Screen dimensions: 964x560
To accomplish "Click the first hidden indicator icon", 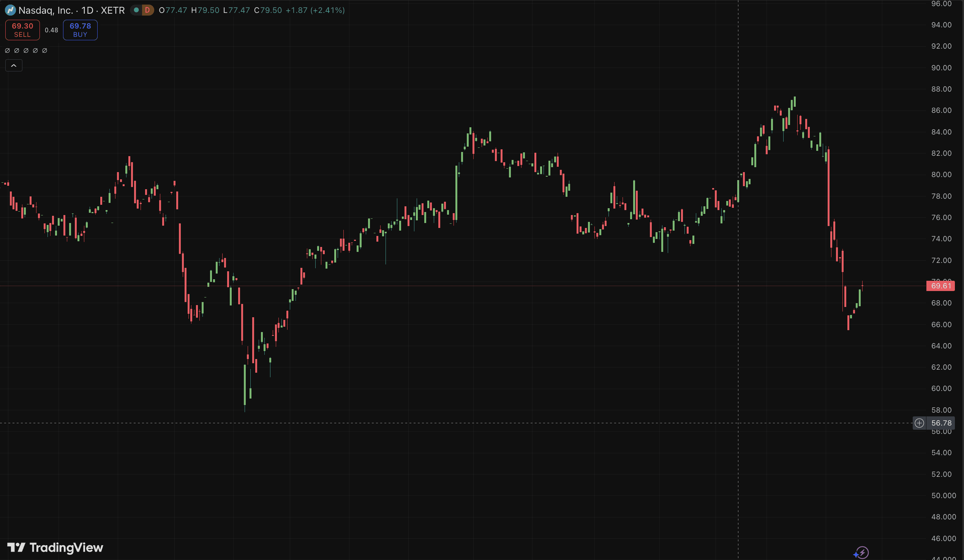I will (x=7, y=51).
